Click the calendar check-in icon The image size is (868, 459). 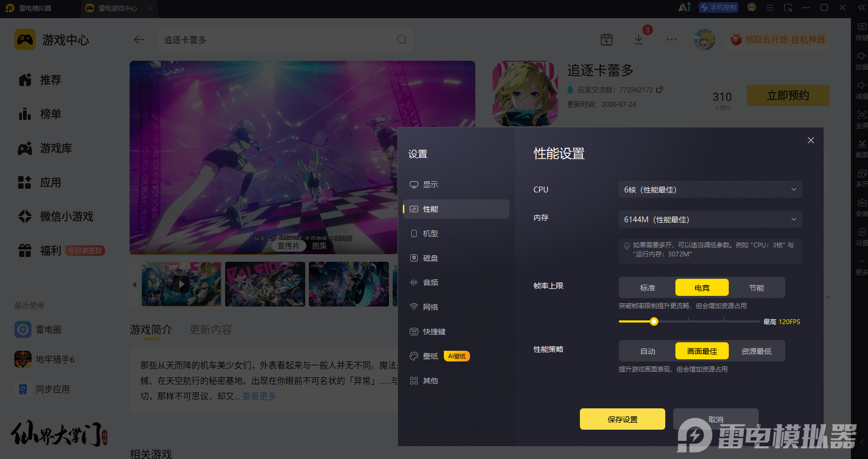point(607,39)
